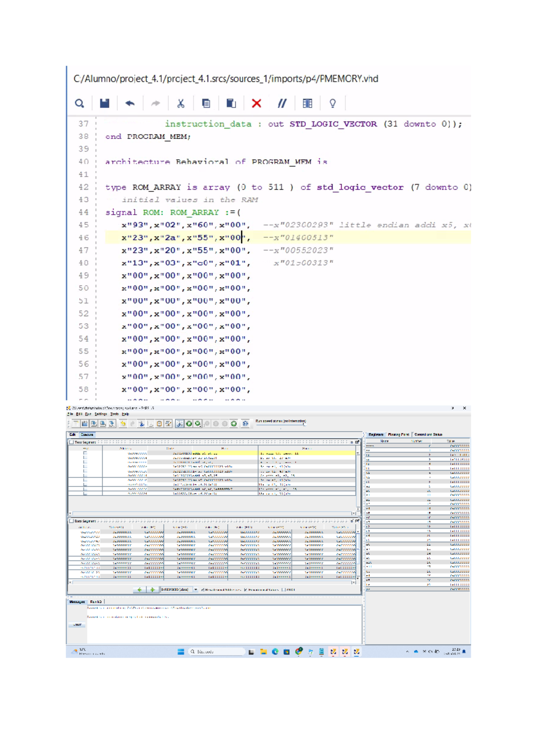Switch to the Floating Point tab
This screenshot has height=756, width=535.
[x=398, y=434]
